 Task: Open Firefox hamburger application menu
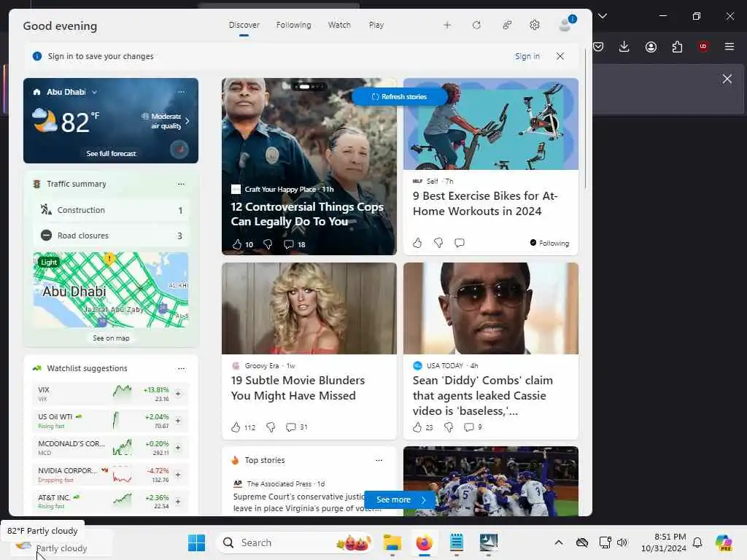(x=729, y=46)
